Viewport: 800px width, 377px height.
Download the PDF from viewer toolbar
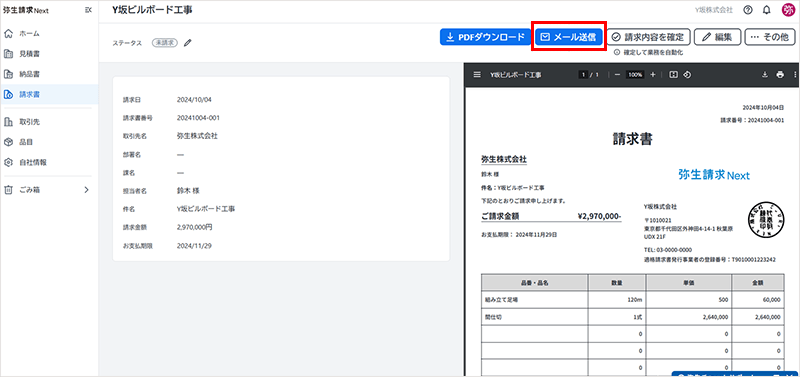coord(765,74)
